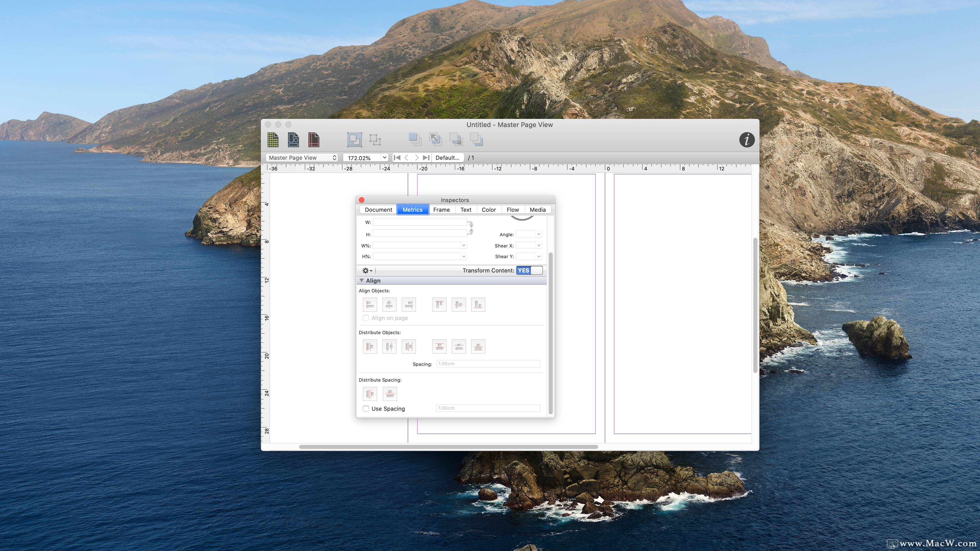Close the Inspectors panel

(x=361, y=200)
